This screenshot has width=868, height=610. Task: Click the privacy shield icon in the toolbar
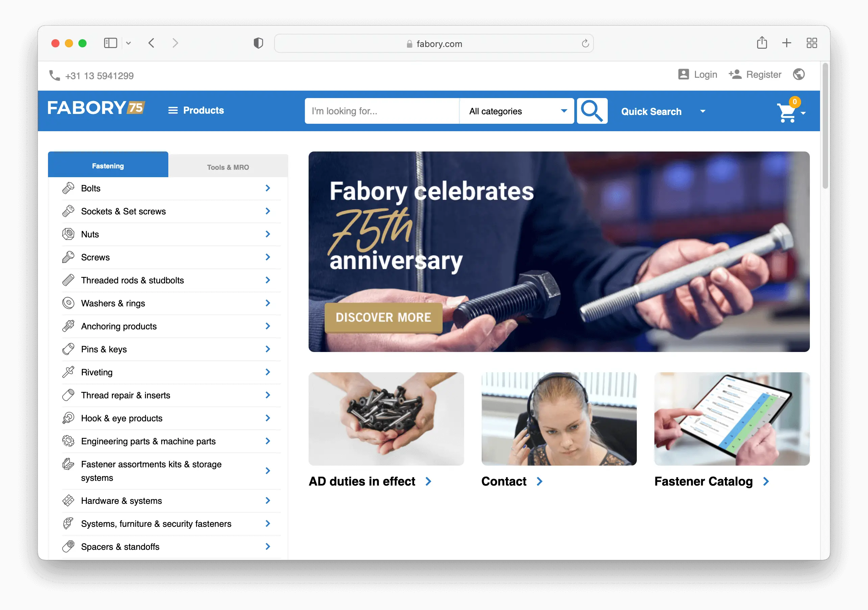(258, 43)
